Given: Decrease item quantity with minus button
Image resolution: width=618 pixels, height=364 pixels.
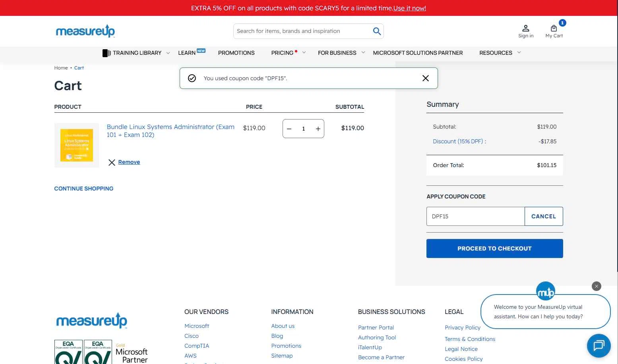Looking at the screenshot, I should click(289, 129).
